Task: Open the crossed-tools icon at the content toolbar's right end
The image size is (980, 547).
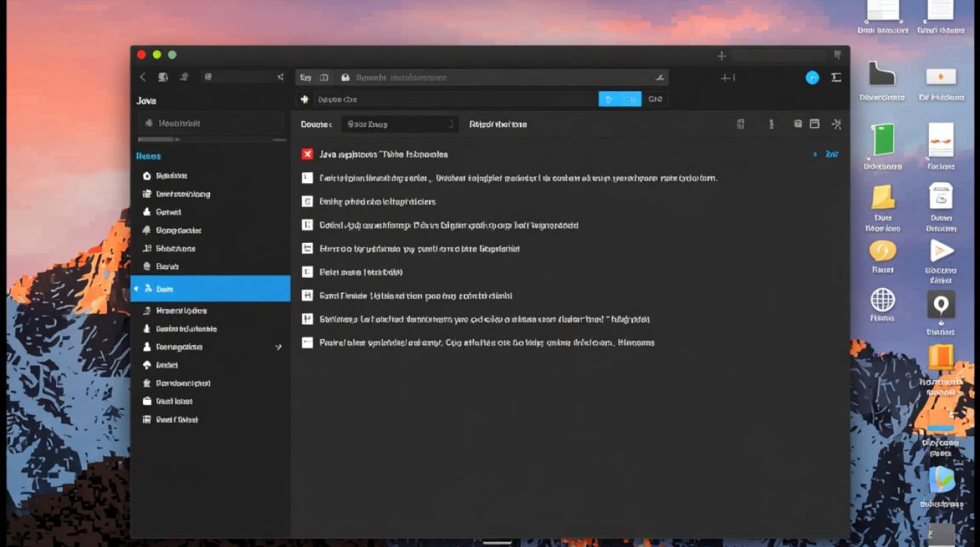Action: pyautogui.click(x=836, y=124)
